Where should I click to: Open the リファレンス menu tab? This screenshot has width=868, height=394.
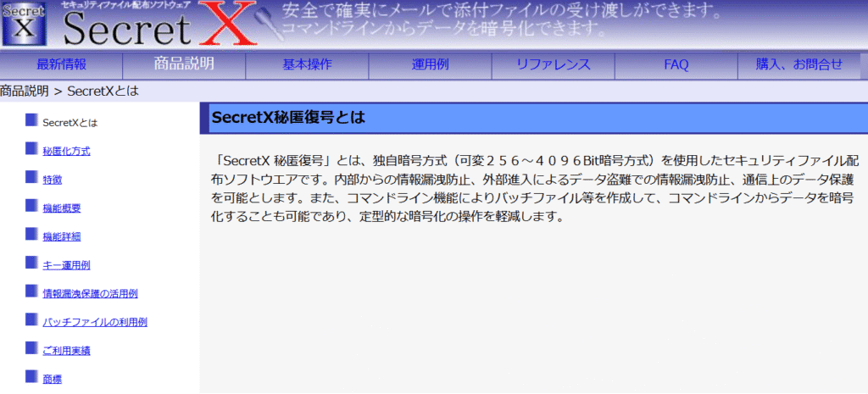554,64
